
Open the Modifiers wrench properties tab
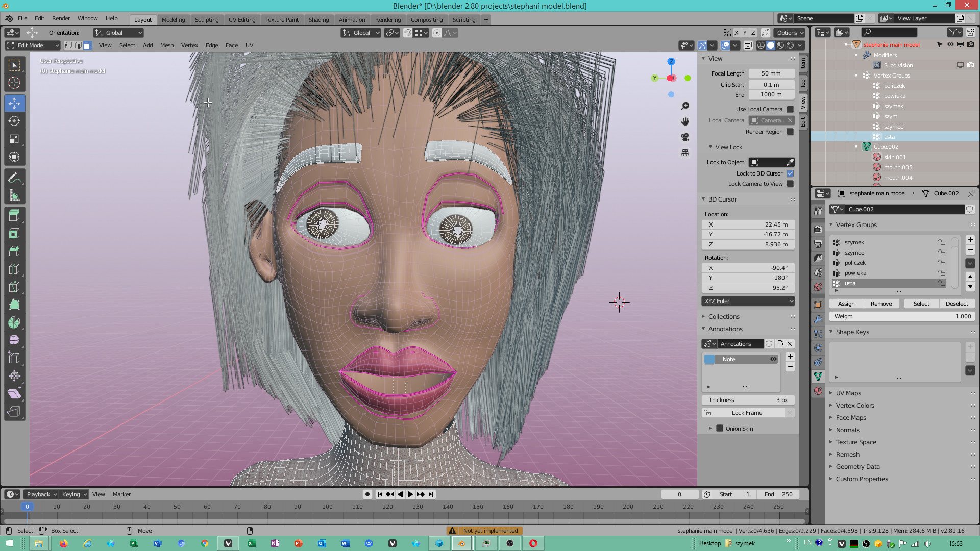[818, 319]
